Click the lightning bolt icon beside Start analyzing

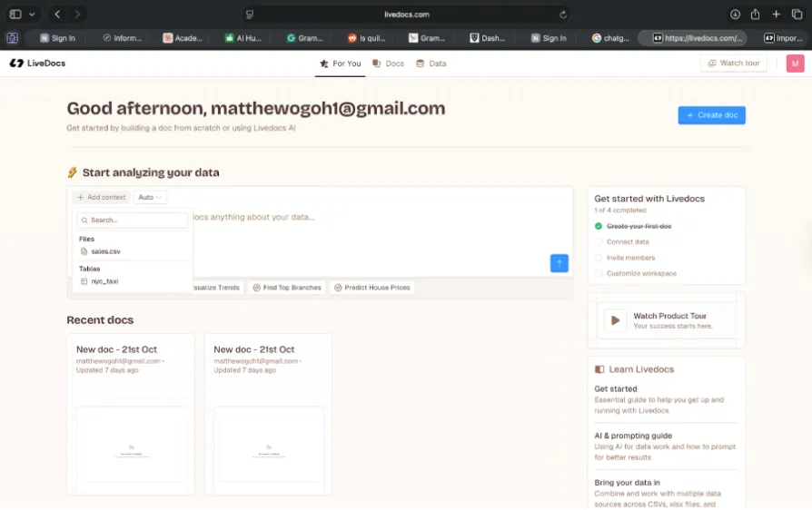point(72,172)
